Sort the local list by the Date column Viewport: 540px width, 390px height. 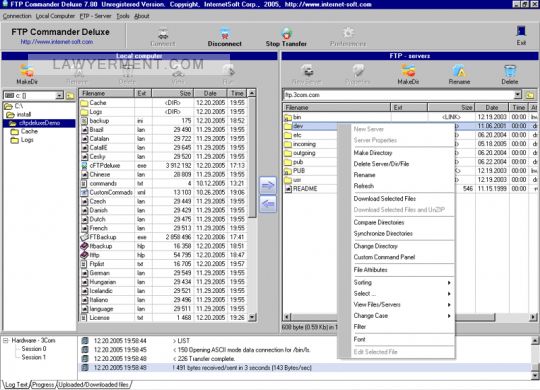point(210,93)
